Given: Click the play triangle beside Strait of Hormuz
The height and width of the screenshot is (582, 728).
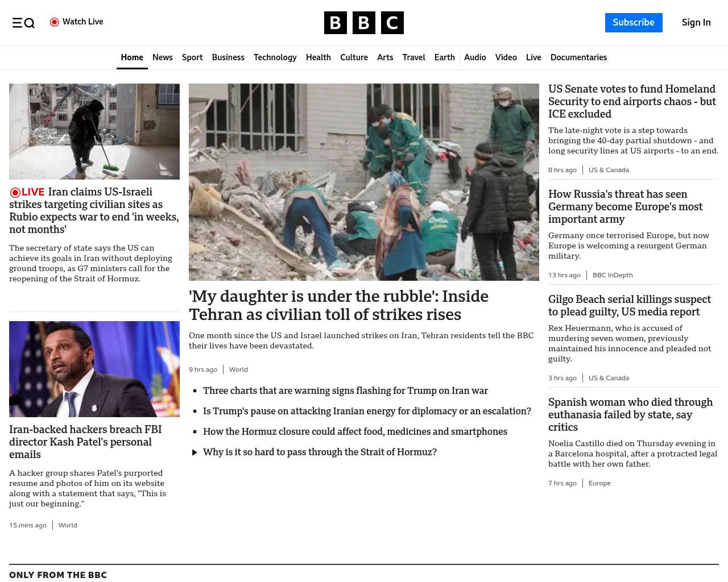Looking at the screenshot, I should (x=195, y=452).
